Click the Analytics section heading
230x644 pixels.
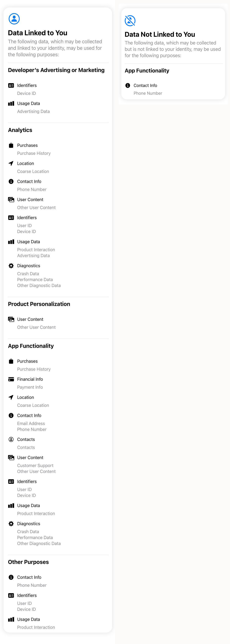pos(20,130)
